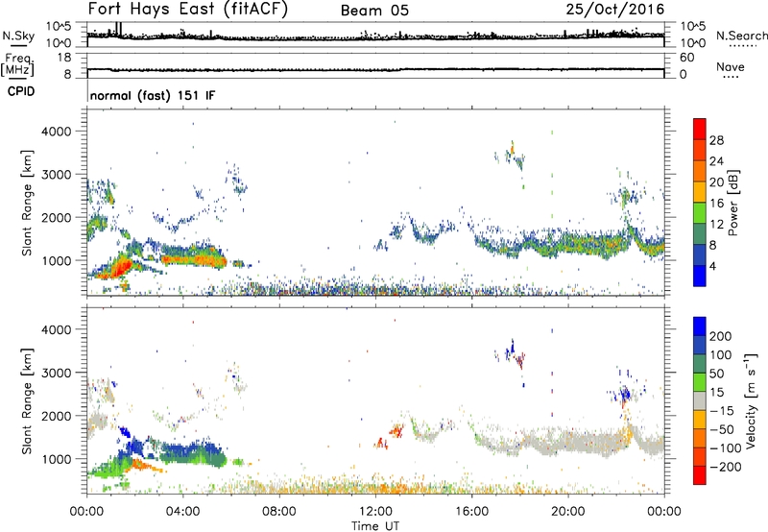Select the "Freq. [MHz]" axis label
The height and width of the screenshot is (532, 768).
[18, 64]
